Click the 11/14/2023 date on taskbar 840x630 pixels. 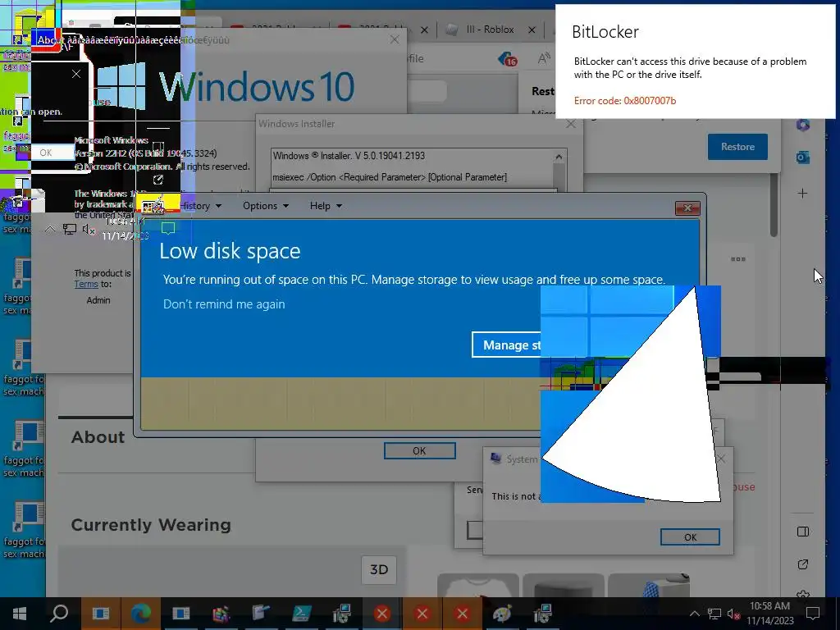coord(769,621)
